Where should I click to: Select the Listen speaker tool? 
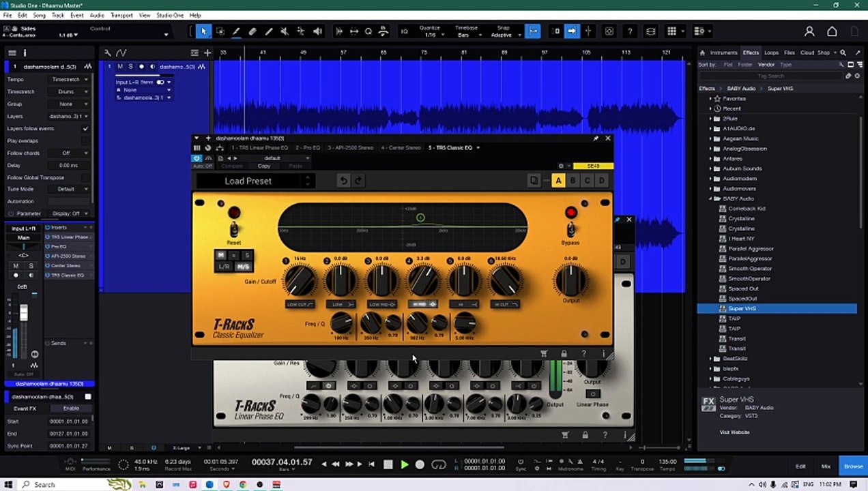coord(317,31)
